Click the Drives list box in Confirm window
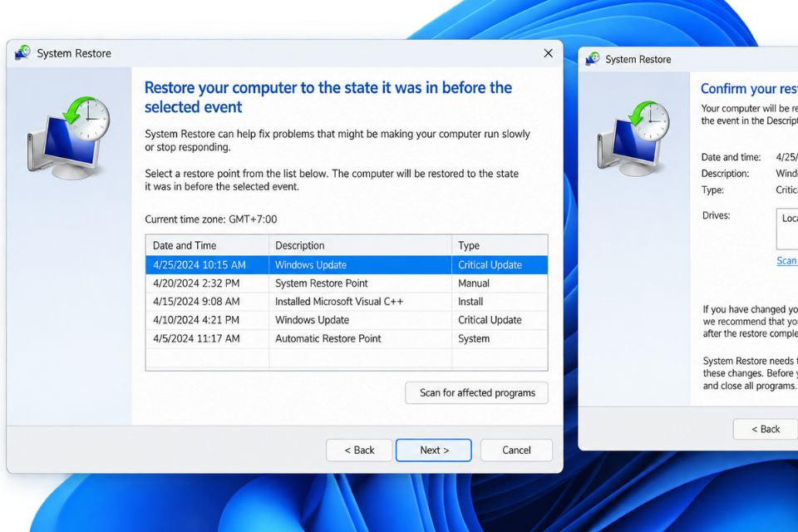Screen dimensions: 798x532 787,229
